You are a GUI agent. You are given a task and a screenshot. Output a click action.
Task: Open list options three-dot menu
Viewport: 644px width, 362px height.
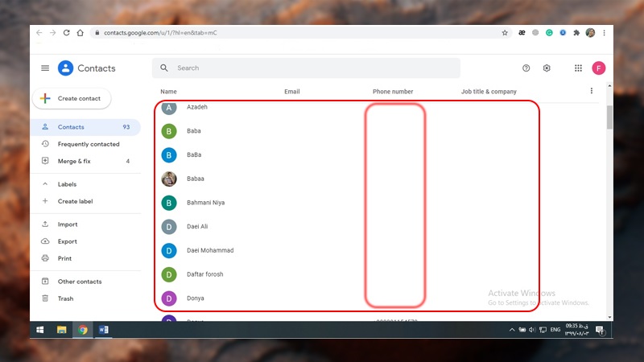(x=592, y=91)
